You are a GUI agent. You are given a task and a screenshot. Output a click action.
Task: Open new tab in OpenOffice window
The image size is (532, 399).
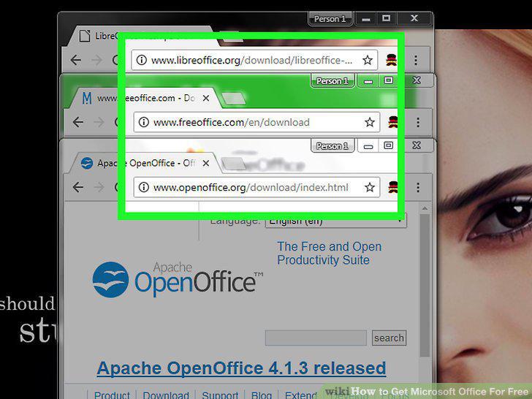click(x=233, y=164)
